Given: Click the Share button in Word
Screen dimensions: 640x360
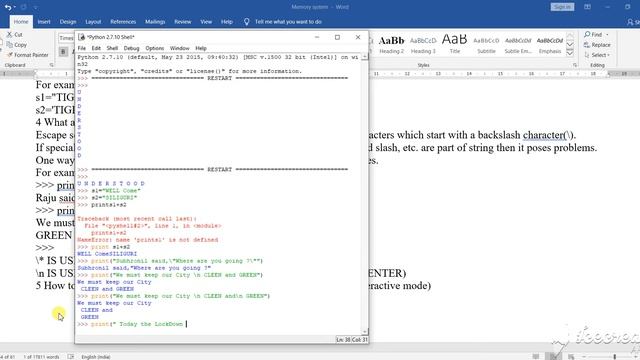Looking at the screenshot, I should click(x=633, y=22).
